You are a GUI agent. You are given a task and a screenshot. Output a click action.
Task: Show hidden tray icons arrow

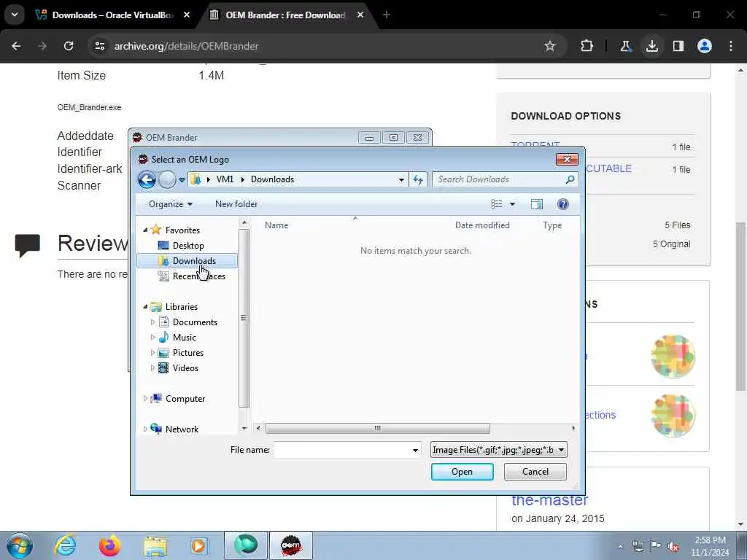click(620, 546)
